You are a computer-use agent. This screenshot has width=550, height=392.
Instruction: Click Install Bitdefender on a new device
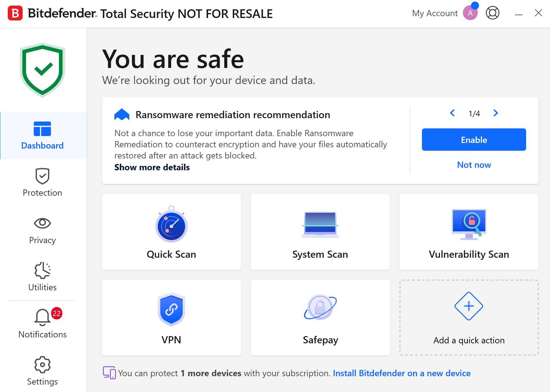pos(401,373)
